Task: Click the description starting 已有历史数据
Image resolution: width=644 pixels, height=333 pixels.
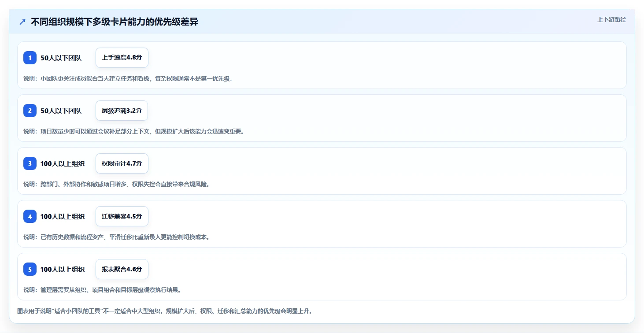Action: click(x=116, y=237)
